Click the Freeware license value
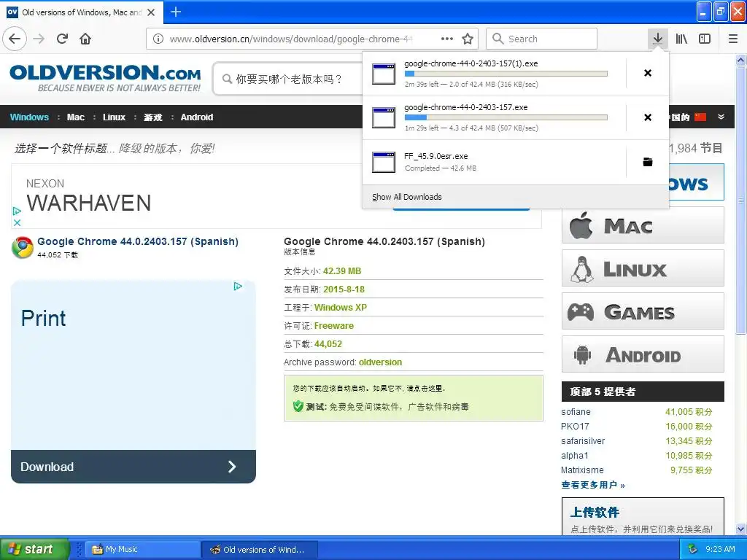Screen dimensions: 747x560 (334, 326)
